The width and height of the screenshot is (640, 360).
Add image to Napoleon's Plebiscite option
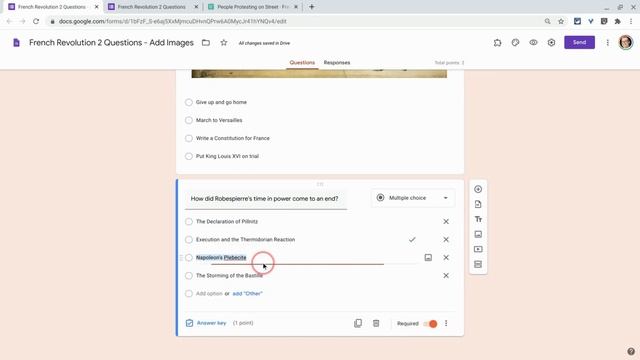point(428,258)
